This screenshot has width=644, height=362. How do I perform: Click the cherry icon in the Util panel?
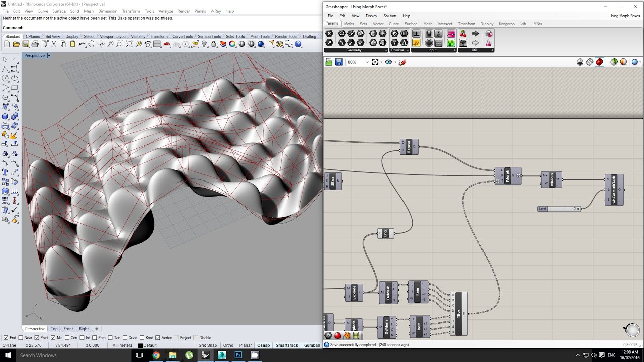(x=463, y=34)
